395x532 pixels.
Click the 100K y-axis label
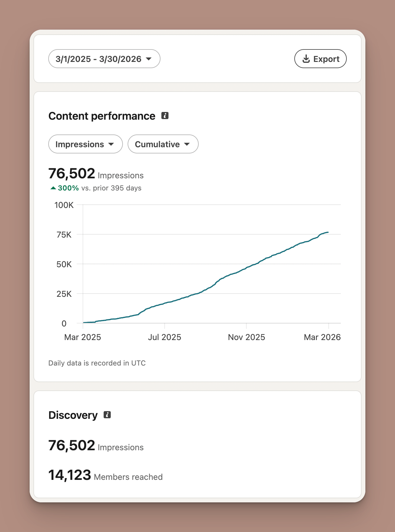click(x=64, y=205)
